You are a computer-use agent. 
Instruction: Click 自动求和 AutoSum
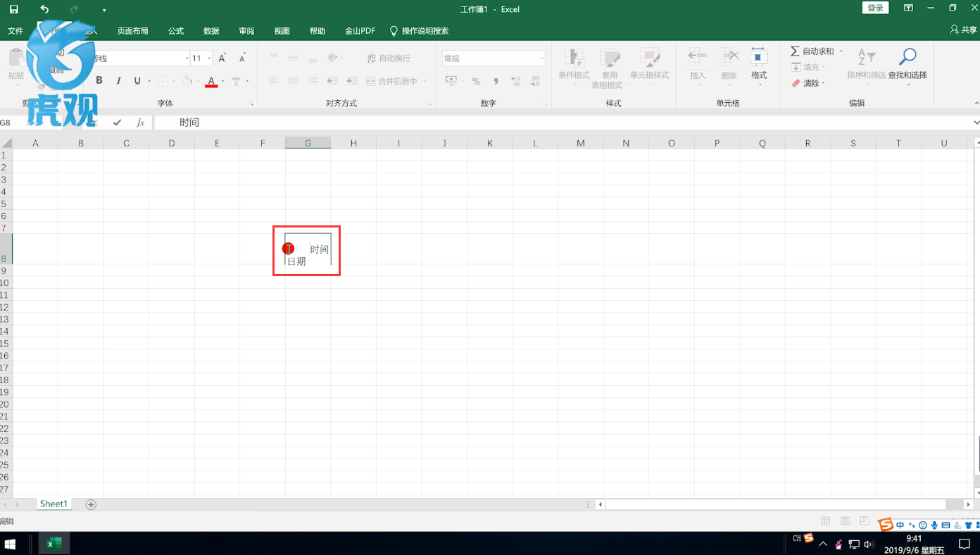pos(811,51)
